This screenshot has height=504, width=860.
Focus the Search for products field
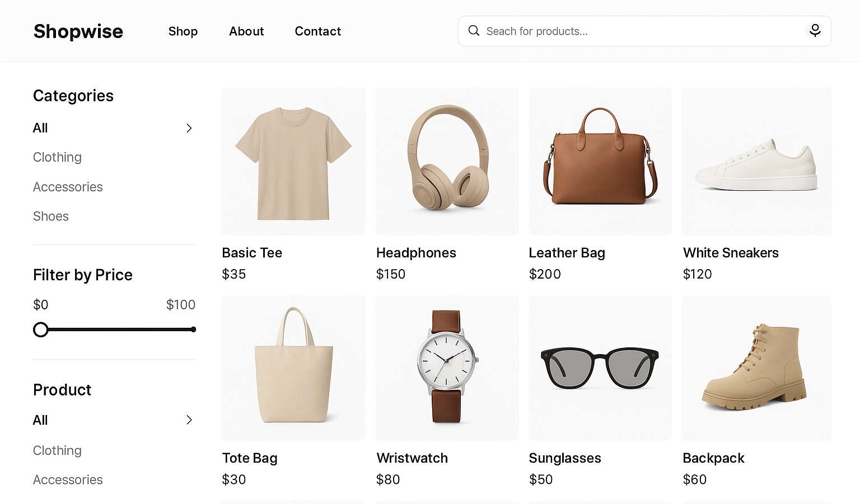tap(638, 31)
